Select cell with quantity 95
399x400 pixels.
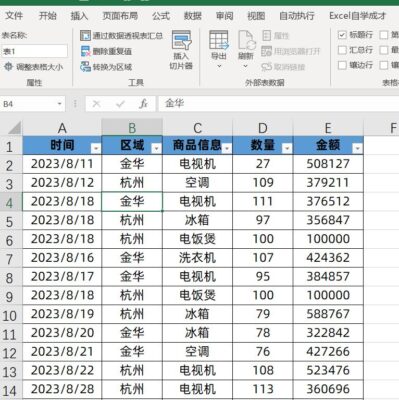(x=263, y=276)
